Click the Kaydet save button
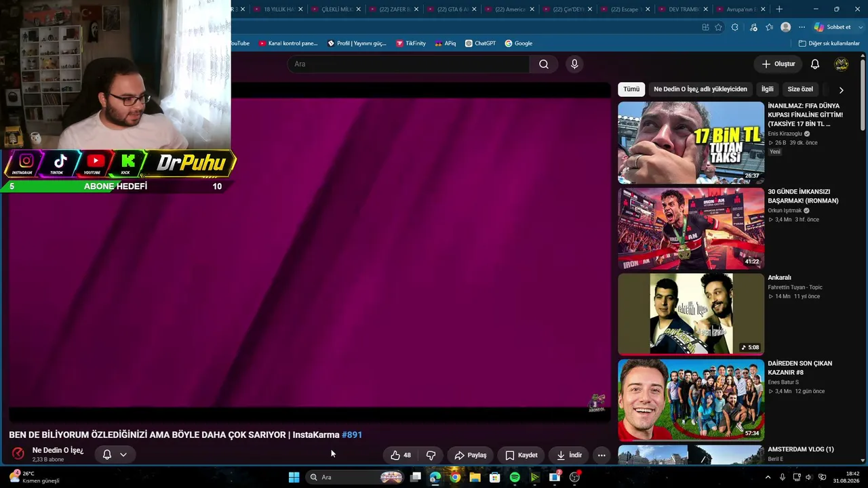 point(521,455)
